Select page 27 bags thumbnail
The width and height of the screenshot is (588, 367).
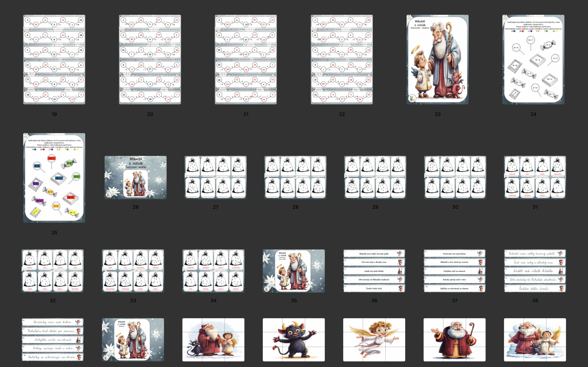(x=216, y=177)
